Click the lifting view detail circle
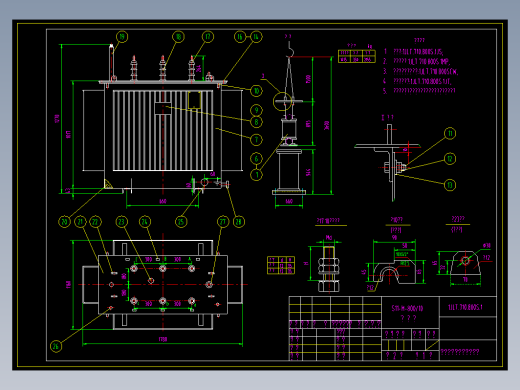520x390 pixels. click(283, 101)
